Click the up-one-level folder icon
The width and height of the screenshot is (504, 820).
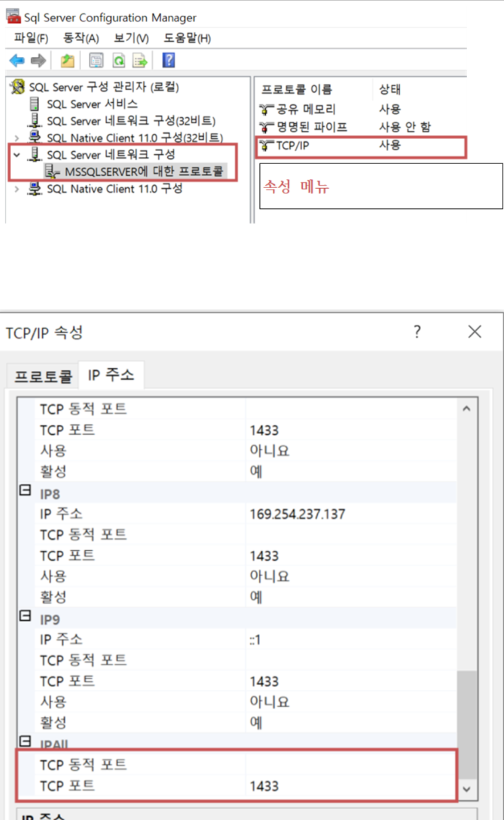[67, 60]
